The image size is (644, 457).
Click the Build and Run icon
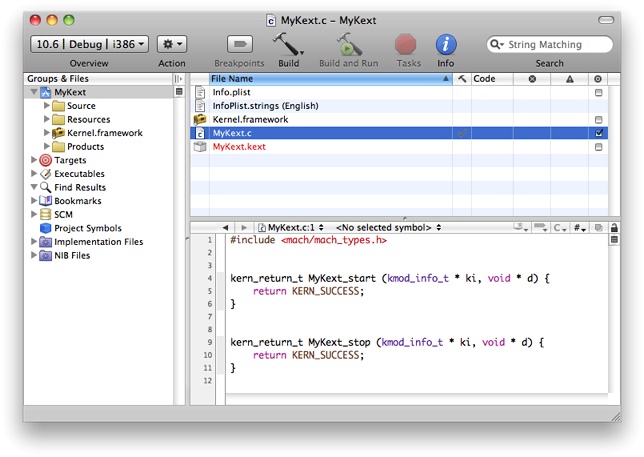347,44
